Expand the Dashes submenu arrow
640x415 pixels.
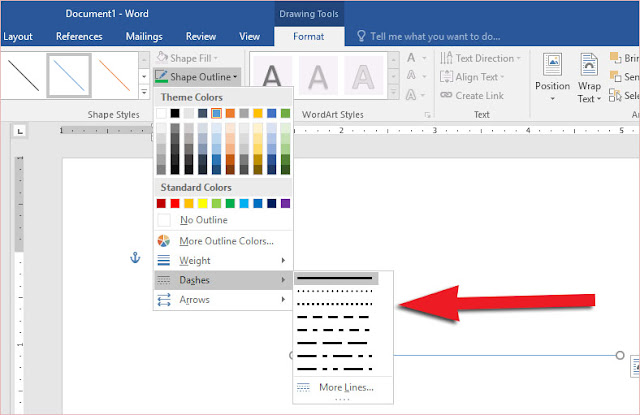283,280
